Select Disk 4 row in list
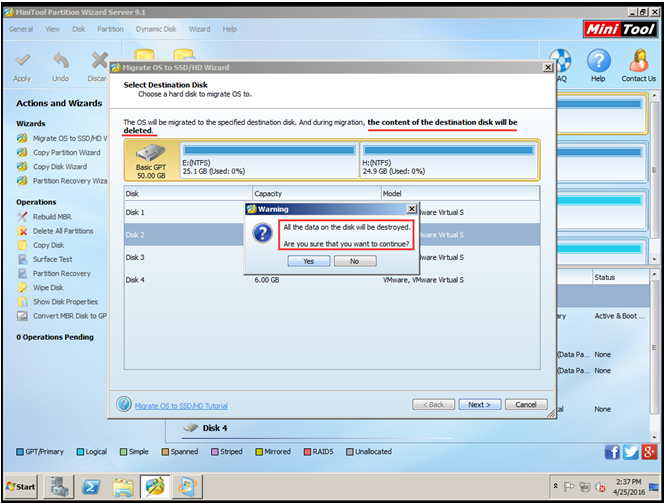 click(x=332, y=280)
